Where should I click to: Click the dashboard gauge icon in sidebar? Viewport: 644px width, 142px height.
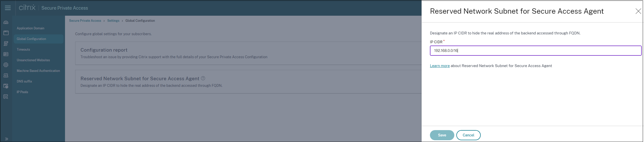pyautogui.click(x=6, y=23)
